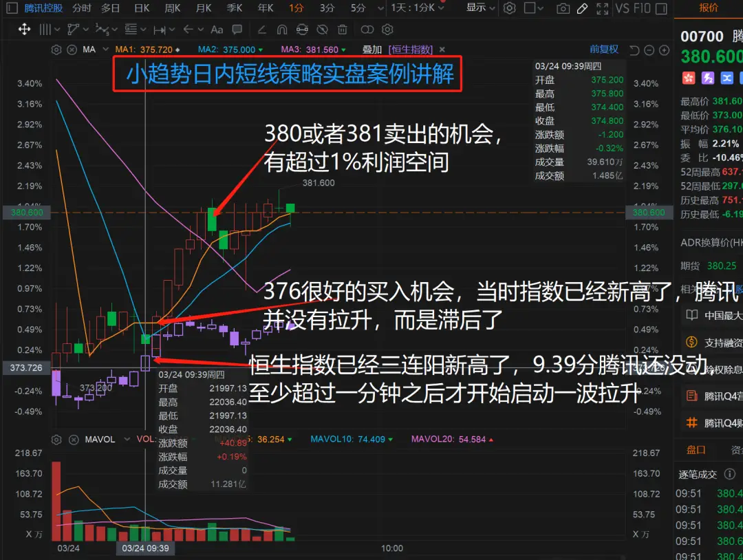Zoom in chart with plus icon
Image resolution: width=743 pixels, height=560 pixels.
[x=665, y=50]
